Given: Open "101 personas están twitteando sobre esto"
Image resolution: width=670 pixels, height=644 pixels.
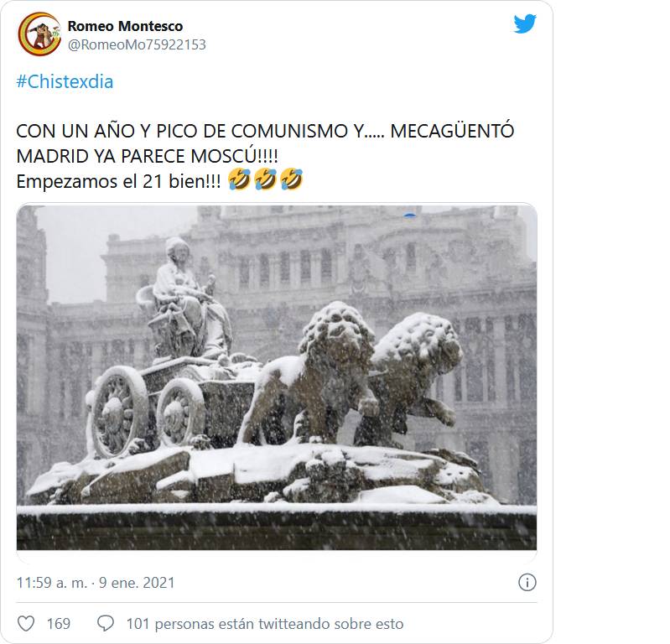Looking at the screenshot, I should click(265, 624).
